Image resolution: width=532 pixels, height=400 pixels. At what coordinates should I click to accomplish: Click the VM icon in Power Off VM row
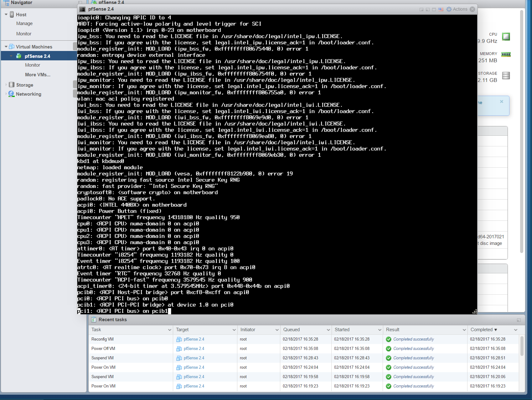tap(179, 349)
